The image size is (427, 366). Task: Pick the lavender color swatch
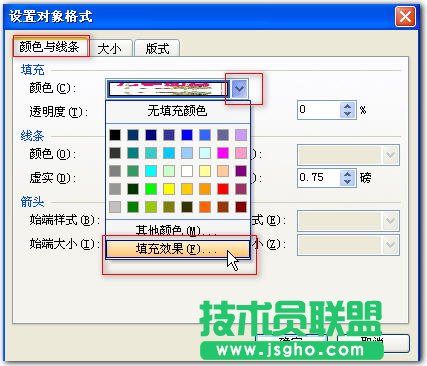[241, 135]
